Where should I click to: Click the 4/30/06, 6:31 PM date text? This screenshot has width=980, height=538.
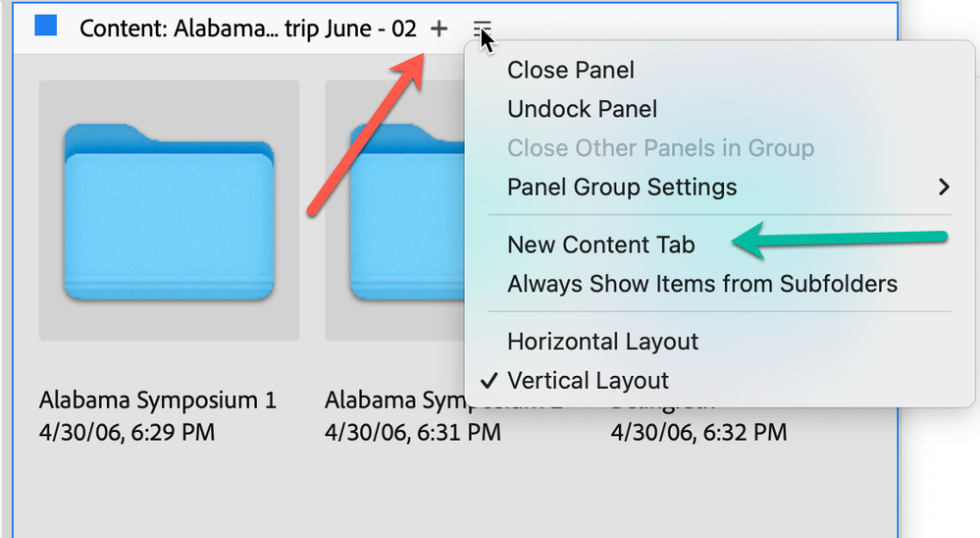(412, 432)
